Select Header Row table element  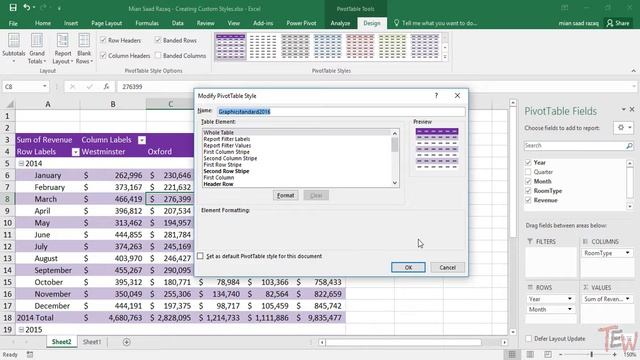click(x=218, y=184)
